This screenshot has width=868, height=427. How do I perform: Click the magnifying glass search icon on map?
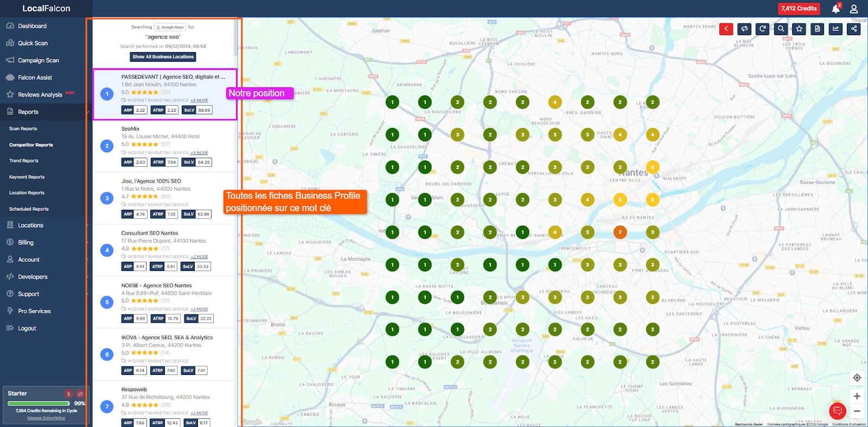[781, 29]
